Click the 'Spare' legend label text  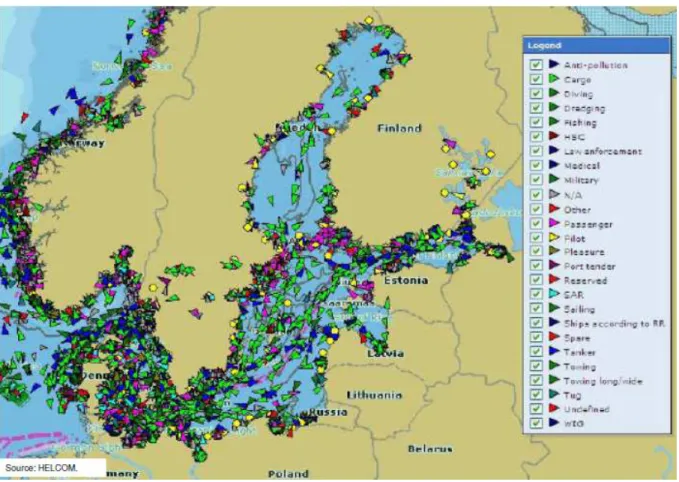(577, 338)
